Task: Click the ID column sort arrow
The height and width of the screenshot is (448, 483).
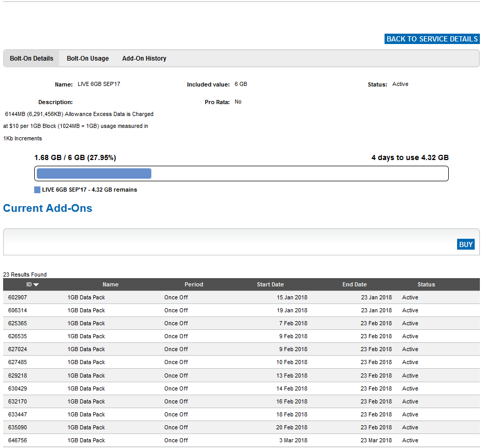Action: coord(36,285)
